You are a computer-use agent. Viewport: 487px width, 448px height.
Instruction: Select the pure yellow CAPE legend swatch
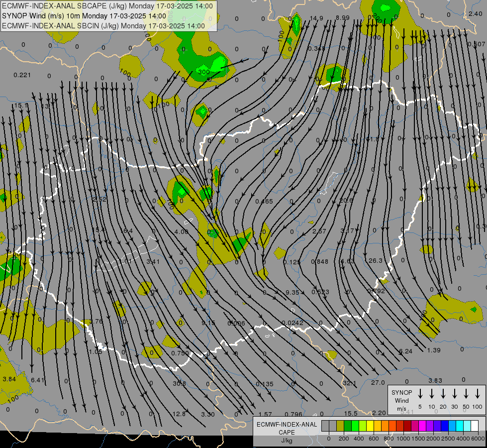click(x=370, y=426)
